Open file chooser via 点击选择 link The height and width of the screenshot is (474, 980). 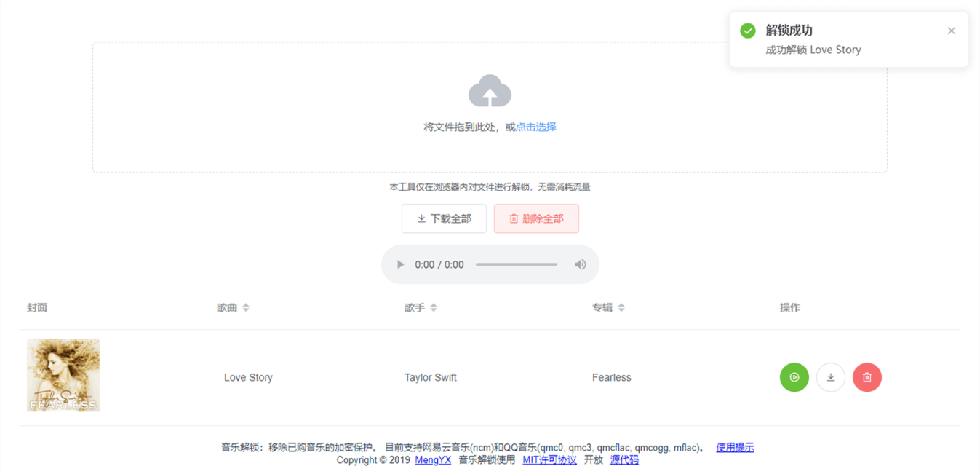coord(536,127)
